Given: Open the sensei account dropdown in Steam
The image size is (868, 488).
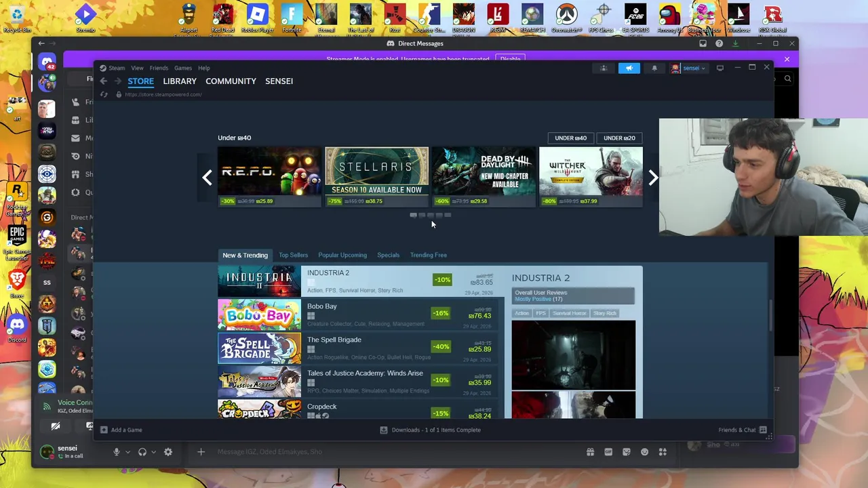Looking at the screenshot, I should coord(688,68).
